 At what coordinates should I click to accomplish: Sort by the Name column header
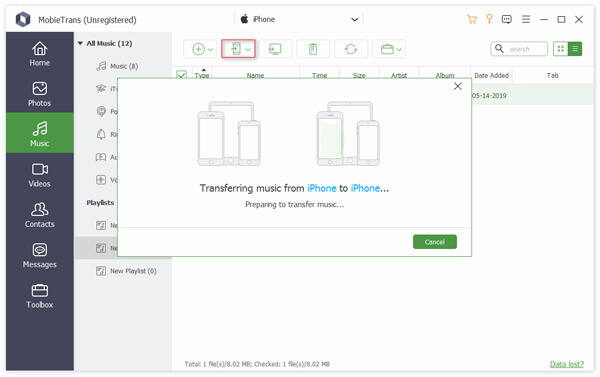click(x=255, y=75)
